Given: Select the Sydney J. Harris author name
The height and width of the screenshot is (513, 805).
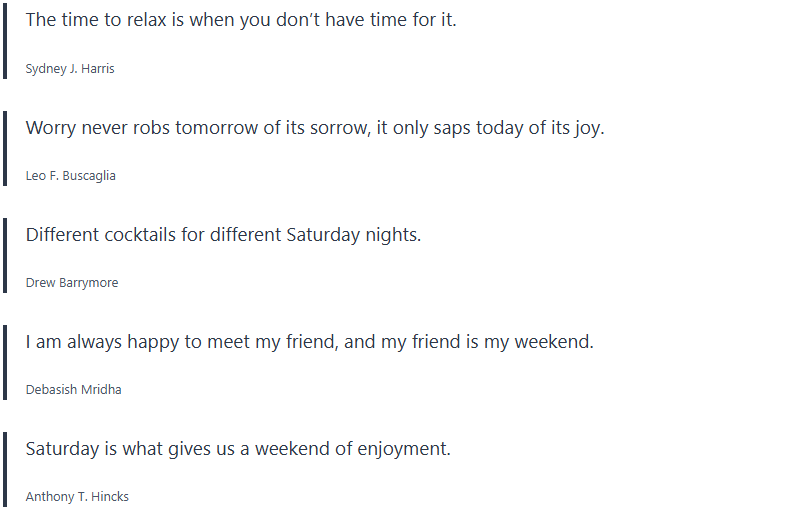Looking at the screenshot, I should pyautogui.click(x=71, y=69).
